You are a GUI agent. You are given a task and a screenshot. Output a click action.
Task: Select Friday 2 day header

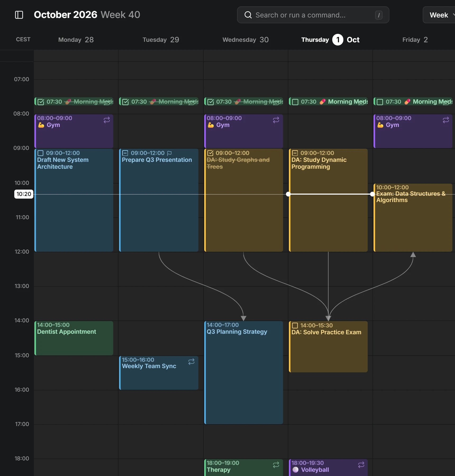pyautogui.click(x=415, y=40)
